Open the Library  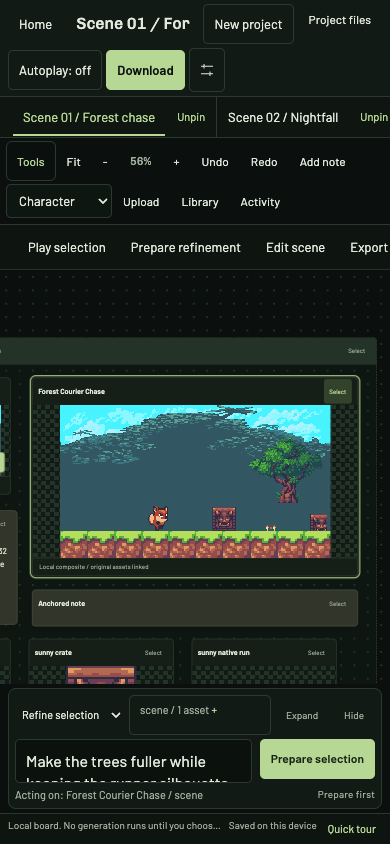tap(200, 202)
